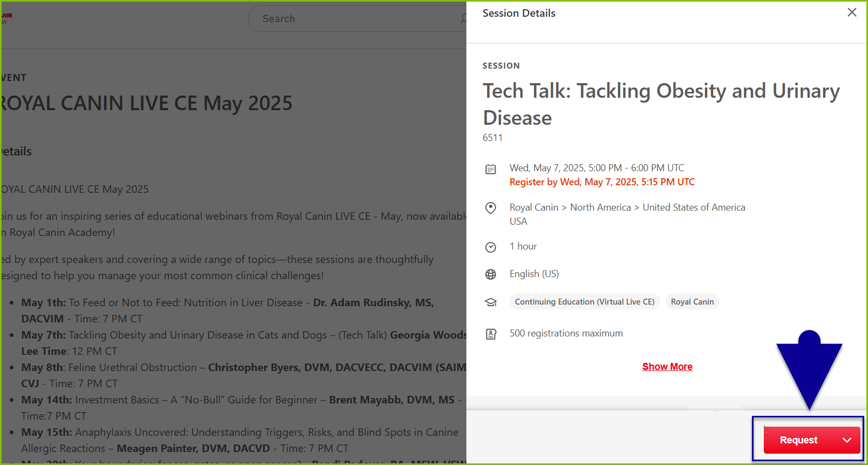The width and height of the screenshot is (868, 465).
Task: Click the May 8th Feline Urethral Obstruction bullet
Action: [243, 375]
